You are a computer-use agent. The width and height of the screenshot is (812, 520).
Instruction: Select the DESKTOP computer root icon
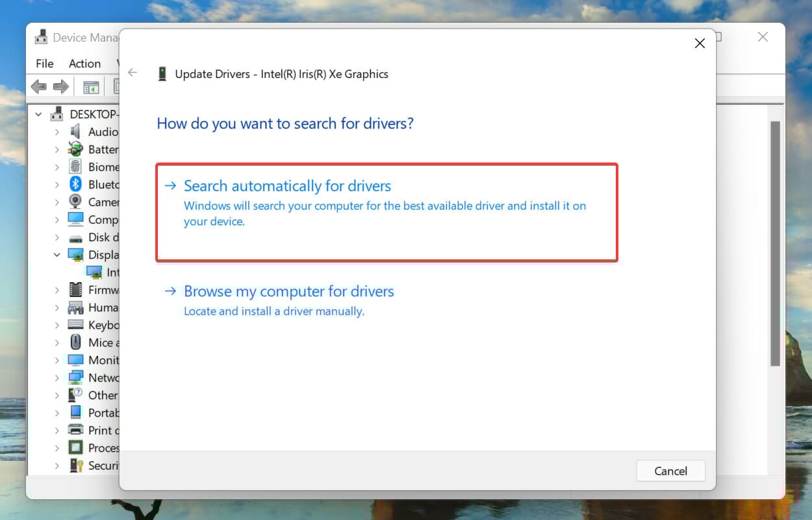click(x=57, y=114)
